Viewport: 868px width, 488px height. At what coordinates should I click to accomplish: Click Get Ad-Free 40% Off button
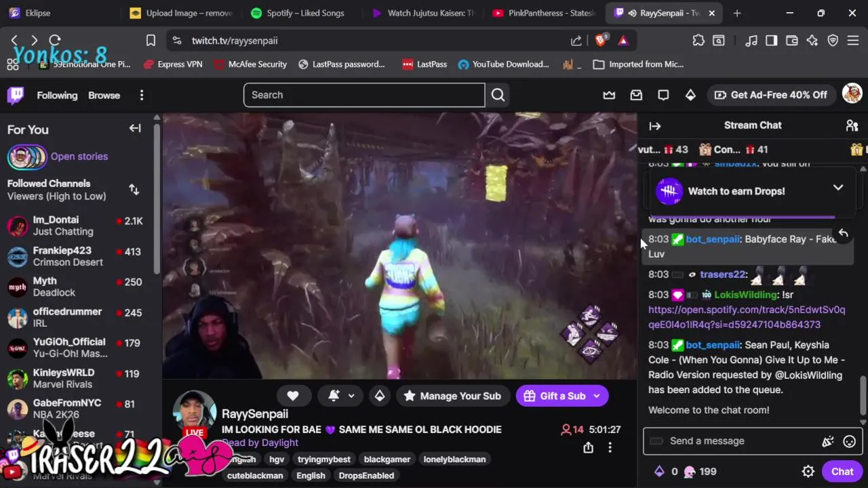[x=770, y=95]
